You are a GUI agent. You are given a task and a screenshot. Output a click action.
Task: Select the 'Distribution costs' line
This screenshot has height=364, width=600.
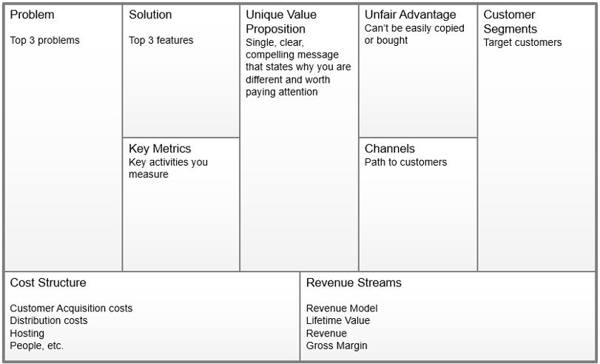tap(49, 321)
